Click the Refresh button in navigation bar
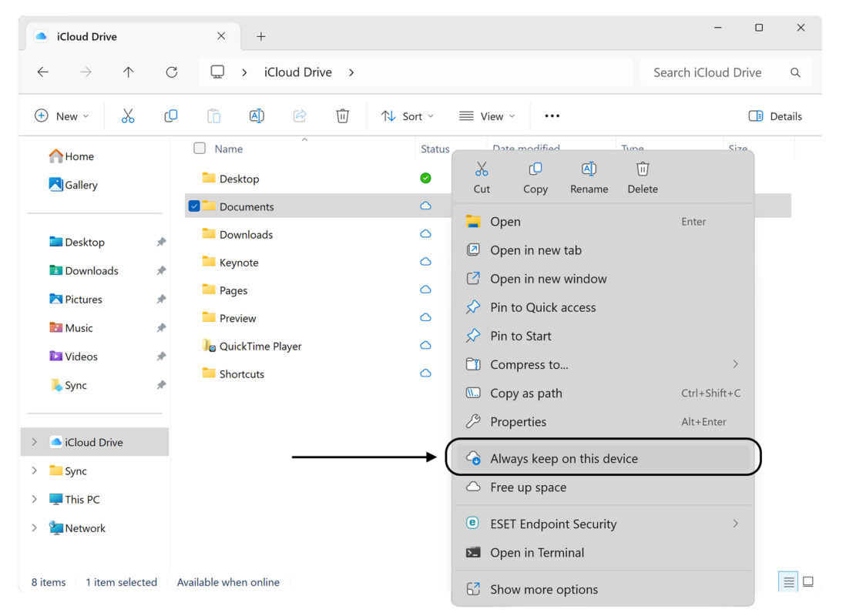The width and height of the screenshot is (846, 616). coord(172,72)
